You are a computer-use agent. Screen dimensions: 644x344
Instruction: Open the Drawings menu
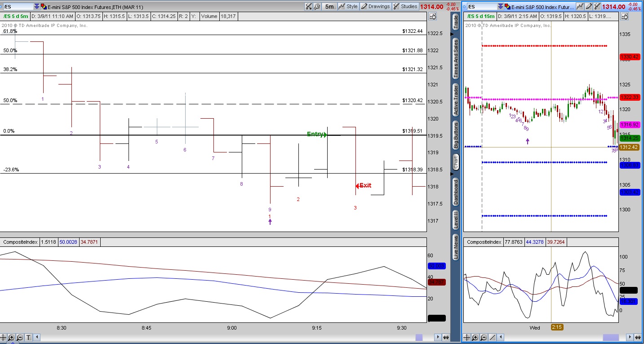(376, 7)
